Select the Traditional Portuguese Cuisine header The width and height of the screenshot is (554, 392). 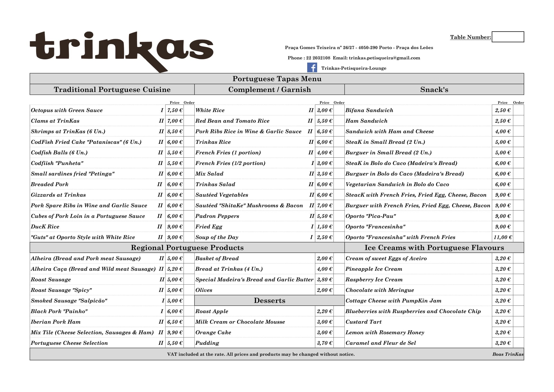[112, 90]
